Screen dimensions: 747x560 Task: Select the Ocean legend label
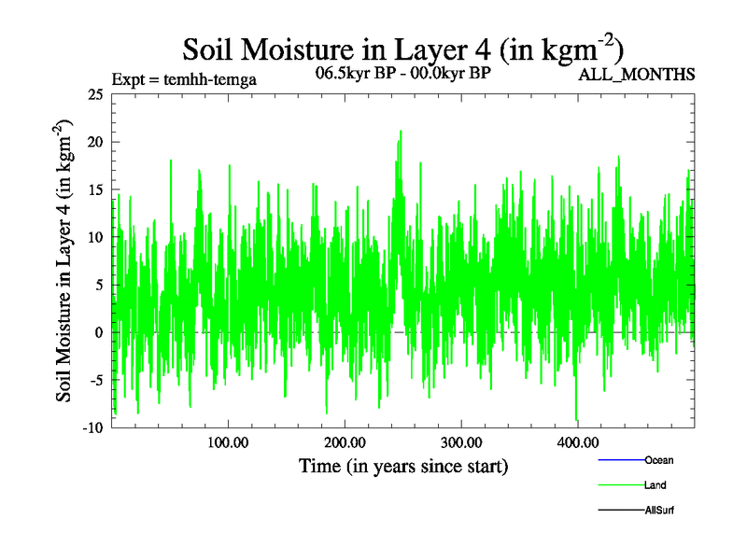coord(658,460)
